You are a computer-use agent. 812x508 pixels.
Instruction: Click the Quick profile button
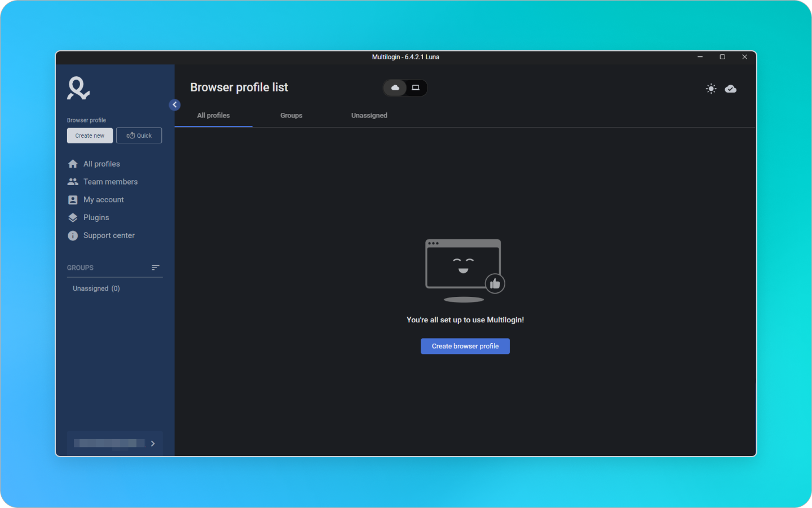(139, 135)
